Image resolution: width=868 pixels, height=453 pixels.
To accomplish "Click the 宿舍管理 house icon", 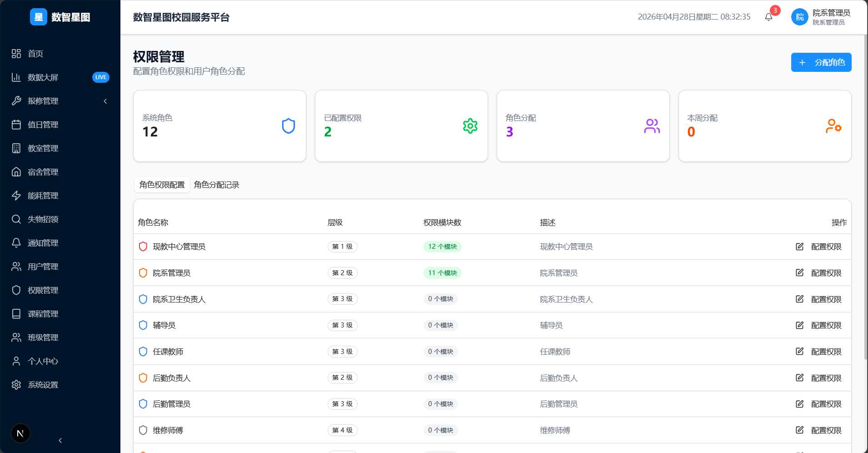I will 16,172.
